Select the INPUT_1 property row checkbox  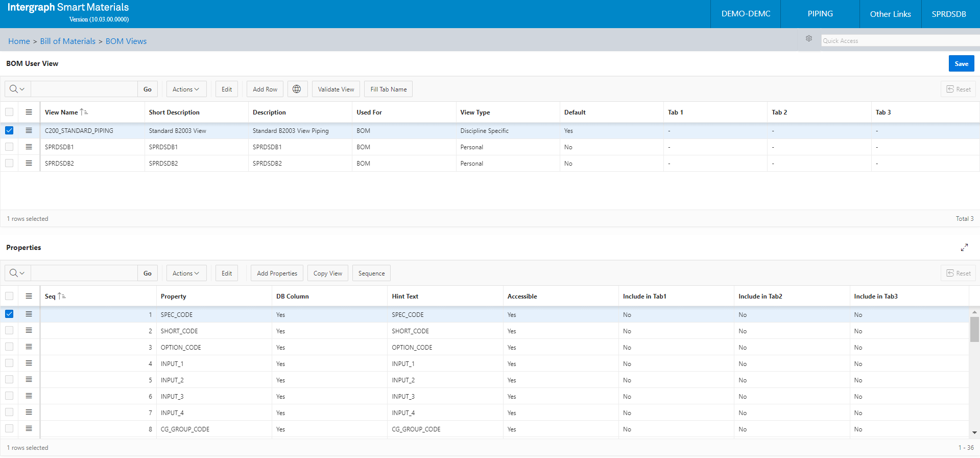[9, 363]
